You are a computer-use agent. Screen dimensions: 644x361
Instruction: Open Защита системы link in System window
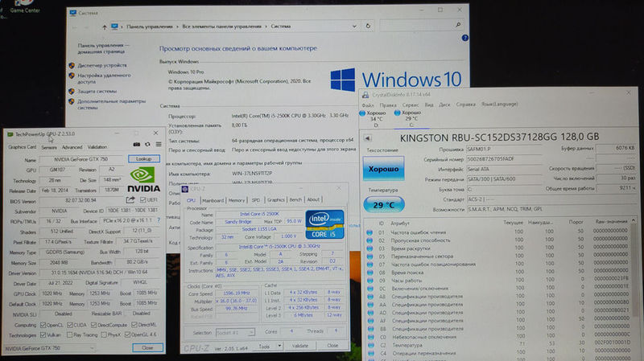point(97,91)
